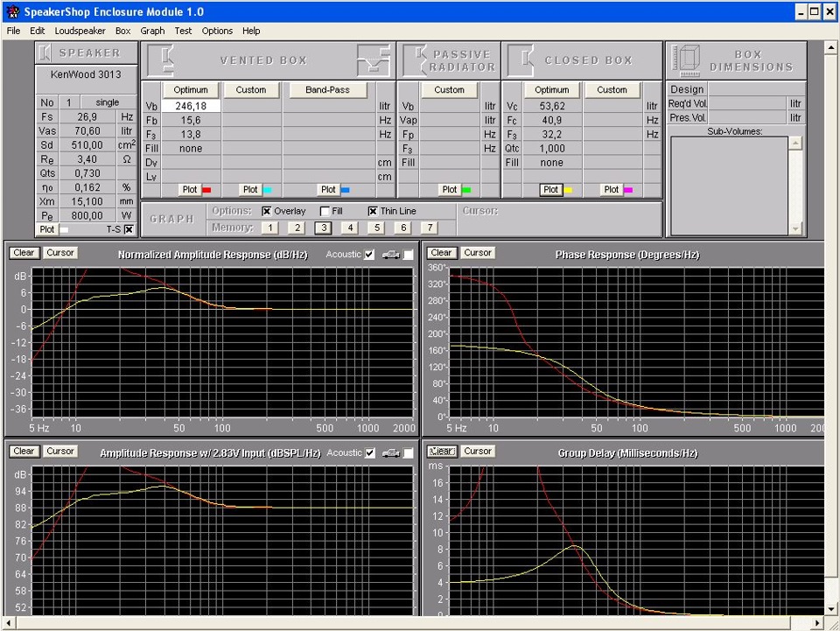Click the main window's vertical scrollbar down arrow
Image resolution: width=840 pixels, height=631 pixels.
pos(830,609)
